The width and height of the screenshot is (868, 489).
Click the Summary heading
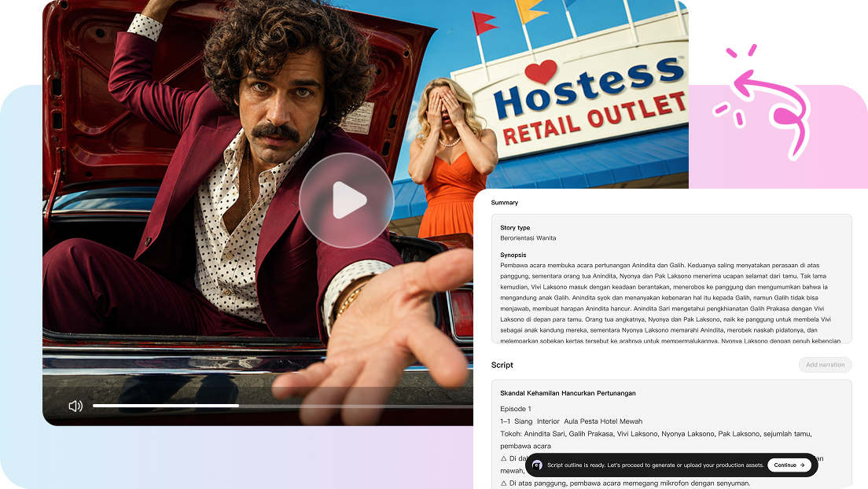[x=504, y=203]
